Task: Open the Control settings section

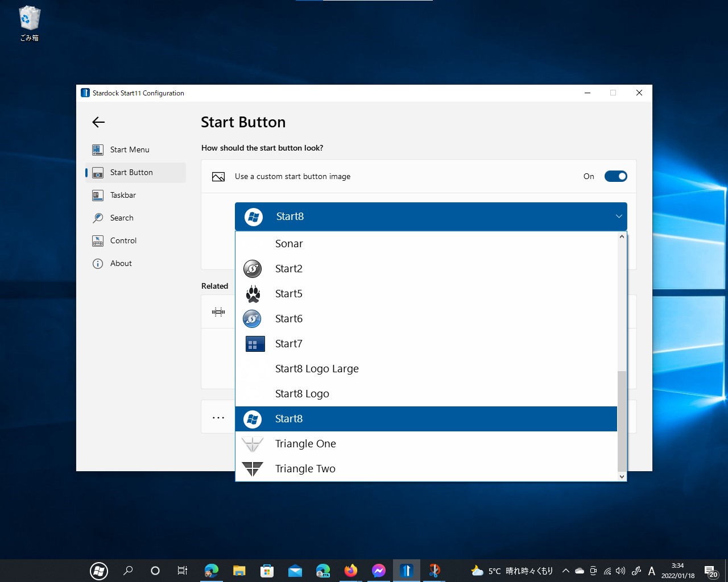Action: coord(123,240)
